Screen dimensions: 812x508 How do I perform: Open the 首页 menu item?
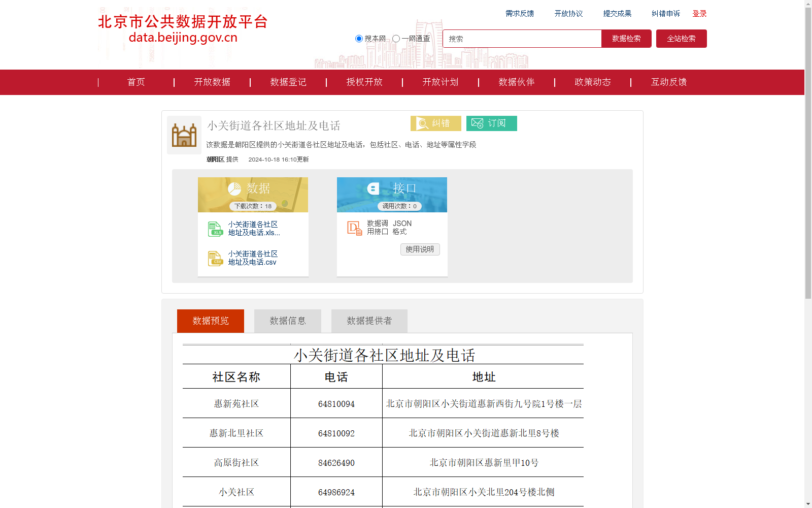(136, 82)
